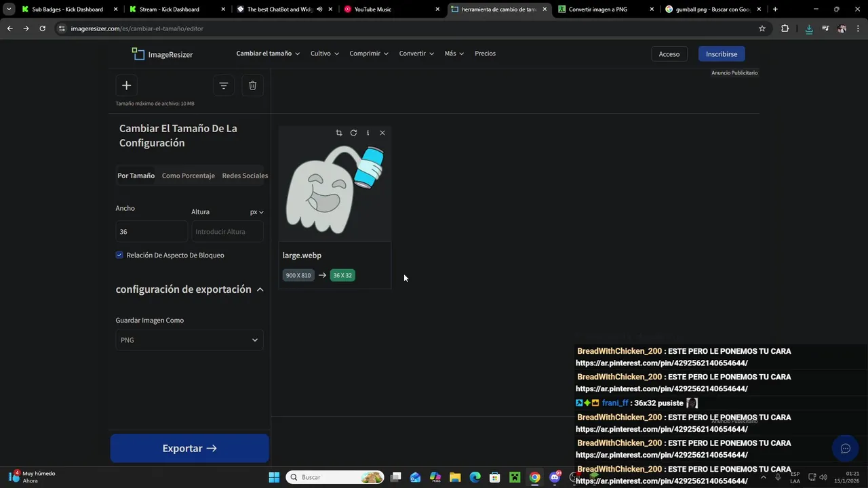868x488 pixels.
Task: Click the Exportar button
Action: coord(190,449)
